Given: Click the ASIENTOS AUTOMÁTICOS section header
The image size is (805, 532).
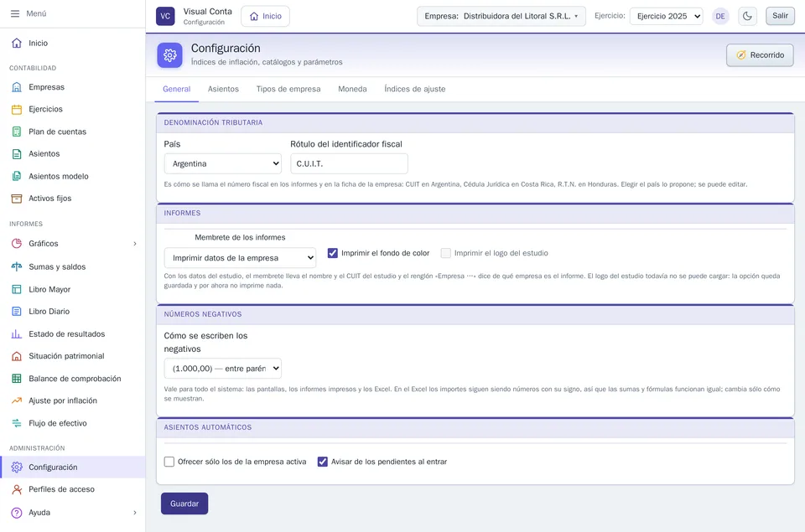Looking at the screenshot, I should (475, 427).
